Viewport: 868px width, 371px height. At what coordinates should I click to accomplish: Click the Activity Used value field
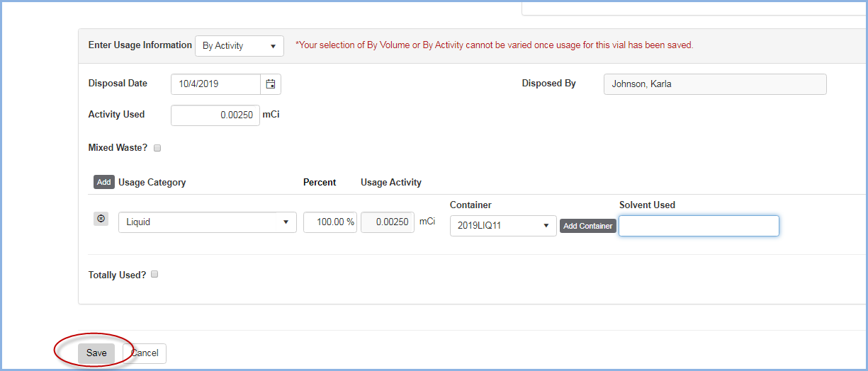pos(215,115)
